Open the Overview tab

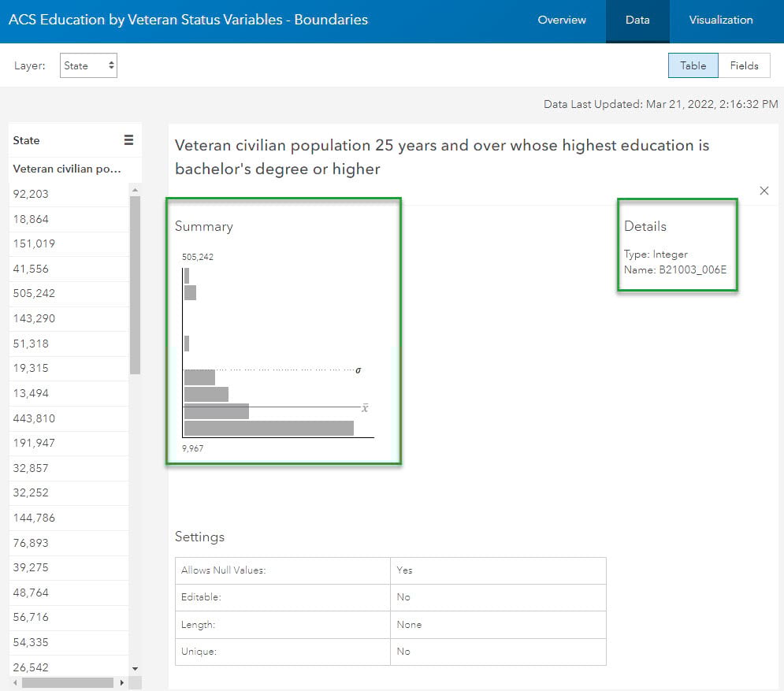tap(562, 20)
